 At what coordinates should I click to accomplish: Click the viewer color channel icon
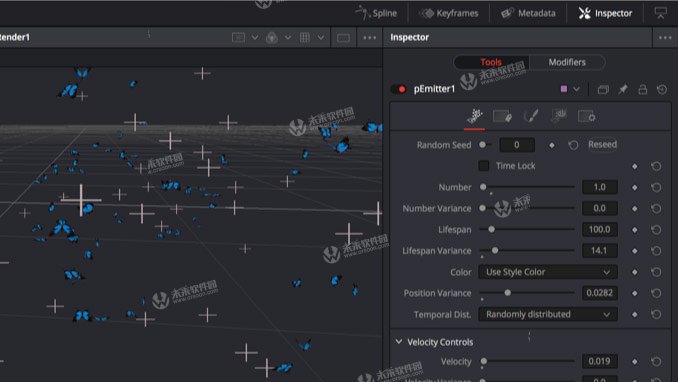[x=272, y=38]
